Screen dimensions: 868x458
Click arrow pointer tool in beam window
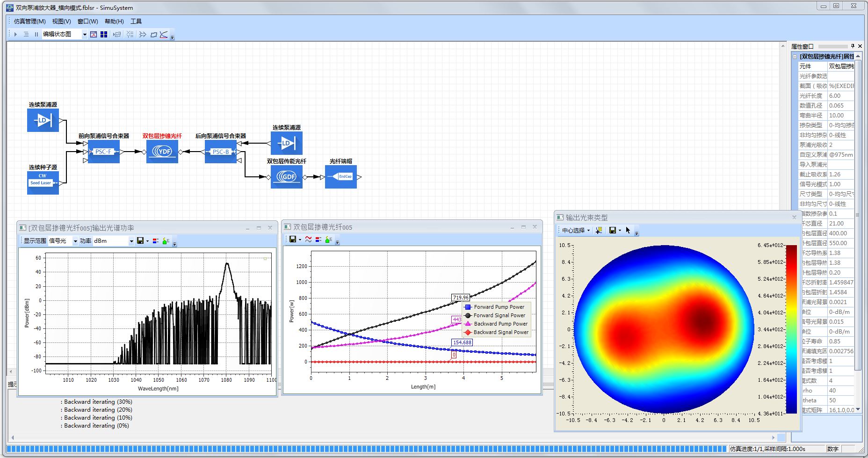pyautogui.click(x=628, y=230)
